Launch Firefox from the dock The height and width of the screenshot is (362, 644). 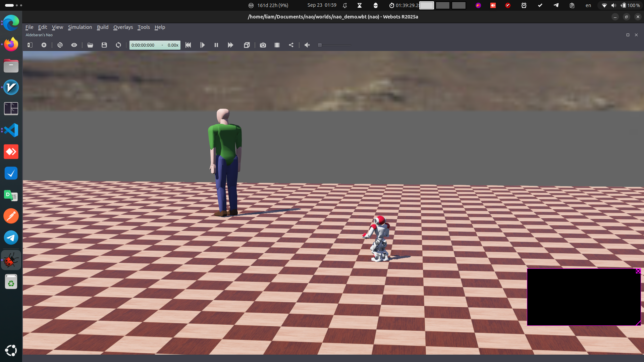(11, 44)
